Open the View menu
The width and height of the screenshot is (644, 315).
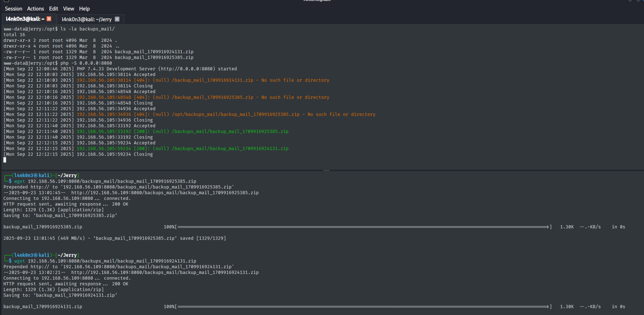tap(68, 9)
